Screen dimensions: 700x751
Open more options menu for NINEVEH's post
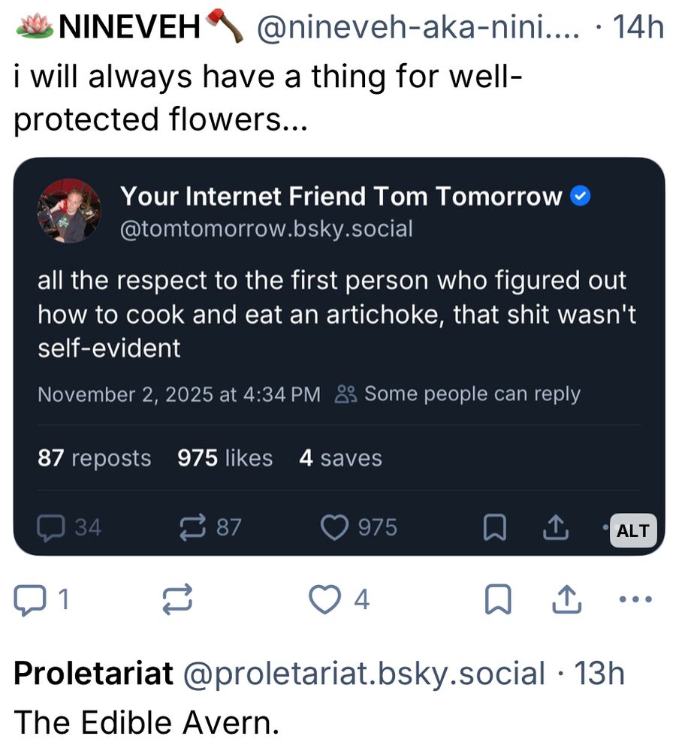[637, 599]
